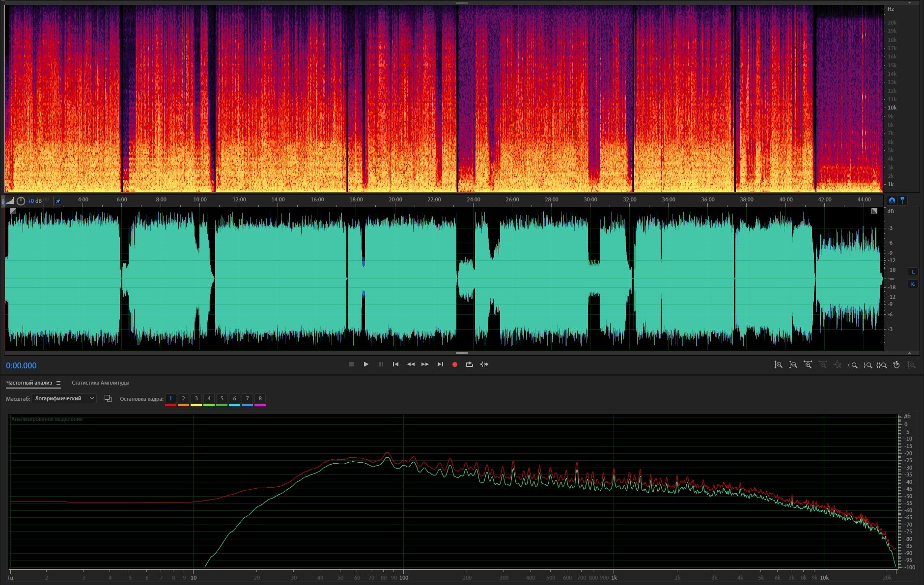Toggle the HUD pin button
Screen dimensions: 924x585
tap(58, 201)
